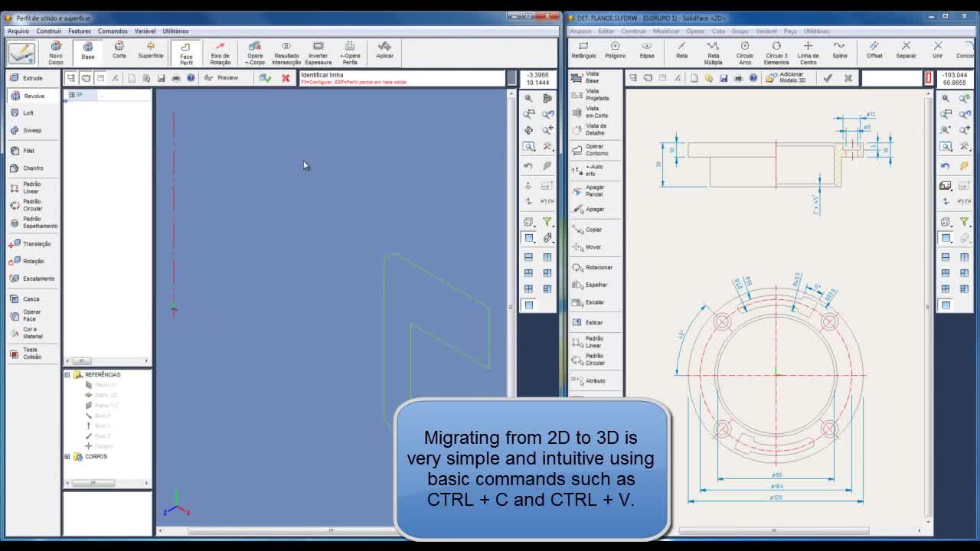Open the Arquivo menu
This screenshot has height=551, width=980.
18,31
